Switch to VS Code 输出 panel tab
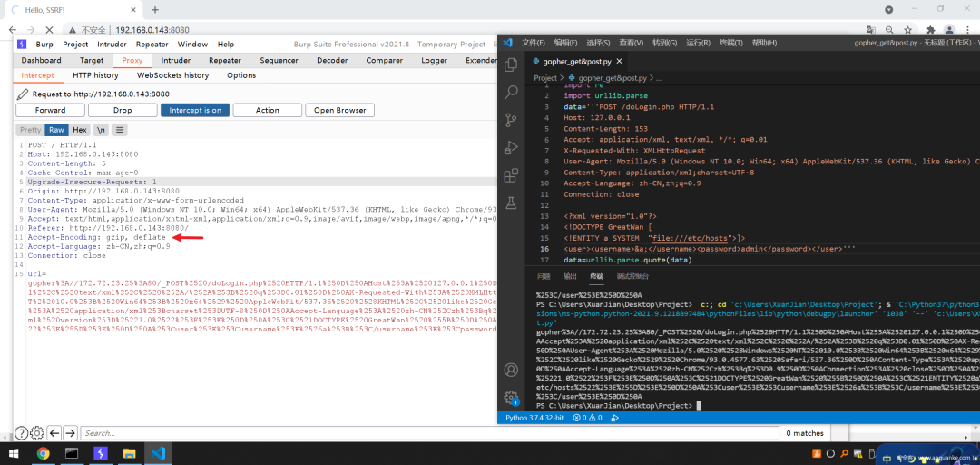 pyautogui.click(x=570, y=276)
